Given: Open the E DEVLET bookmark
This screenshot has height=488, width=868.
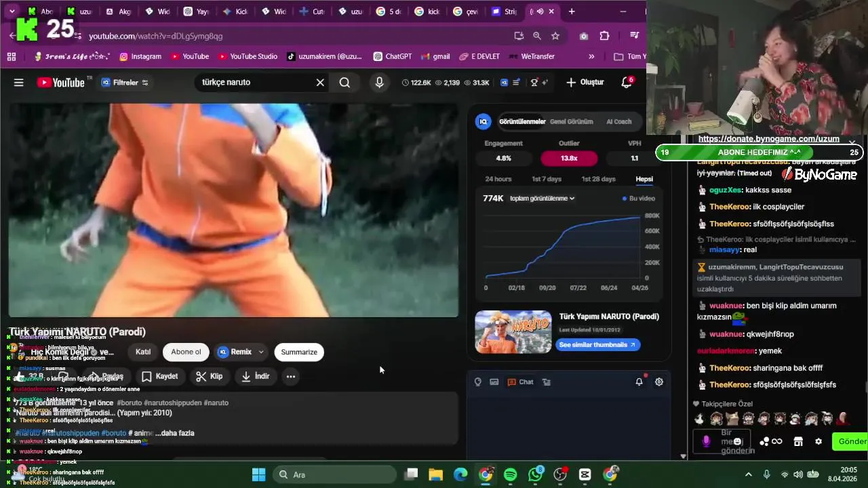Looking at the screenshot, I should pyautogui.click(x=479, y=56).
